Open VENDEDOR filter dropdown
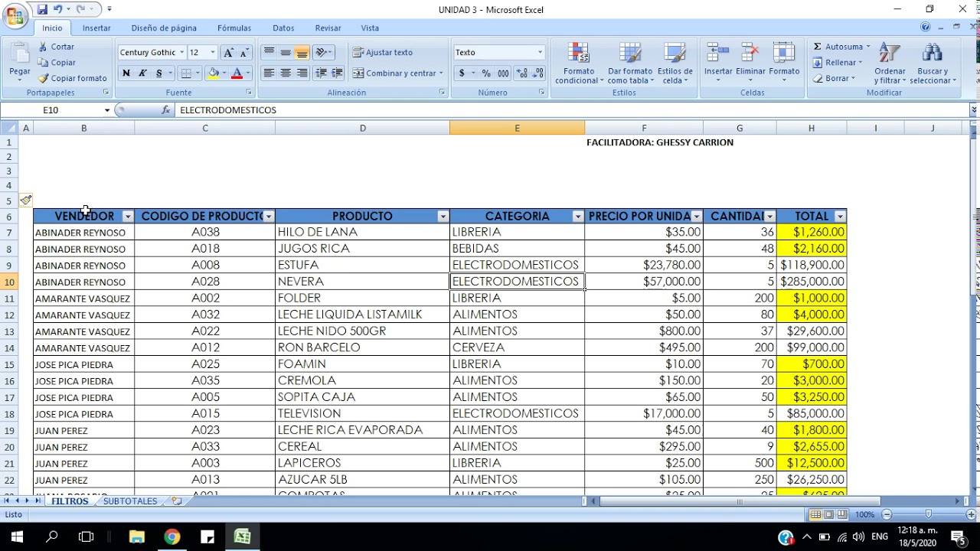Screen dimensions: 980x551 coord(128,217)
